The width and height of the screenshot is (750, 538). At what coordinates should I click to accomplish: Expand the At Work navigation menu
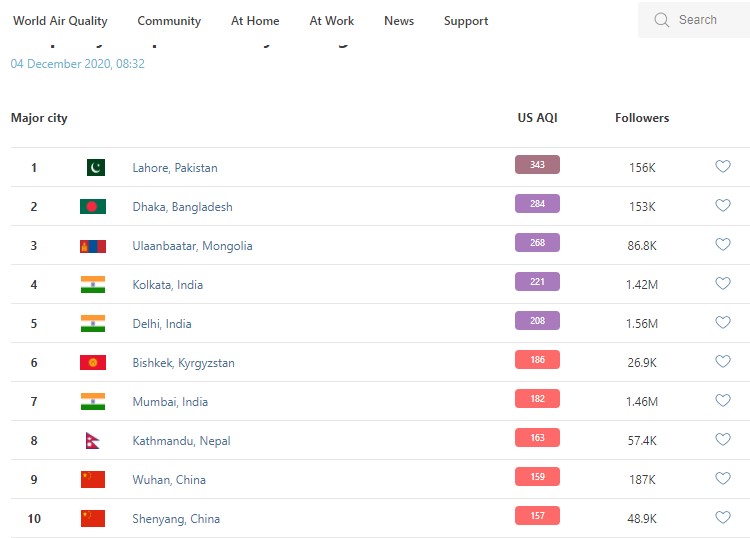tap(332, 21)
